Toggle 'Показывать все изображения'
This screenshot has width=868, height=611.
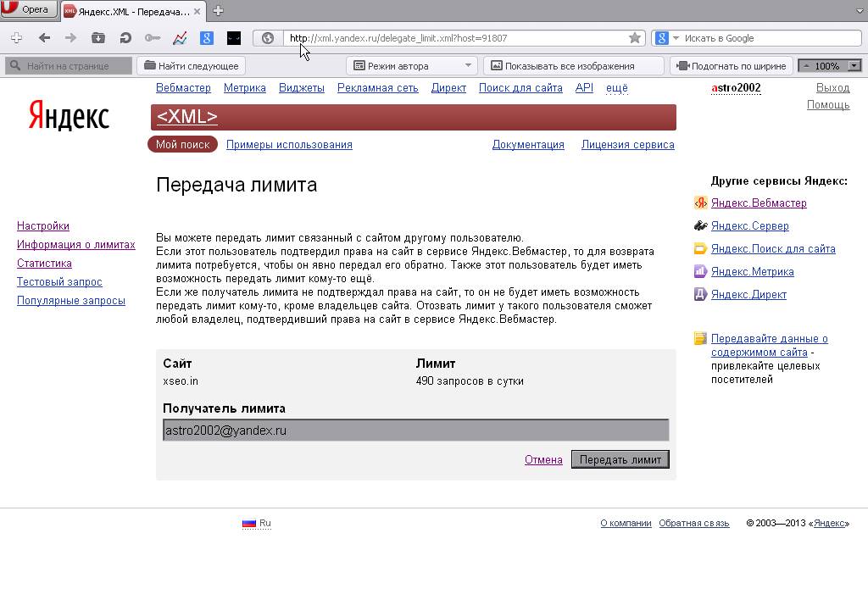point(573,66)
